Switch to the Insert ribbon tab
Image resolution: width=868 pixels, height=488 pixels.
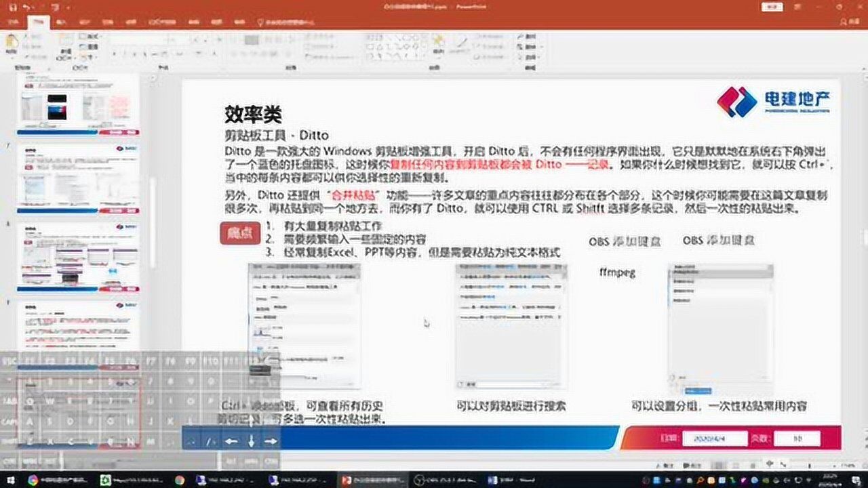click(62, 22)
